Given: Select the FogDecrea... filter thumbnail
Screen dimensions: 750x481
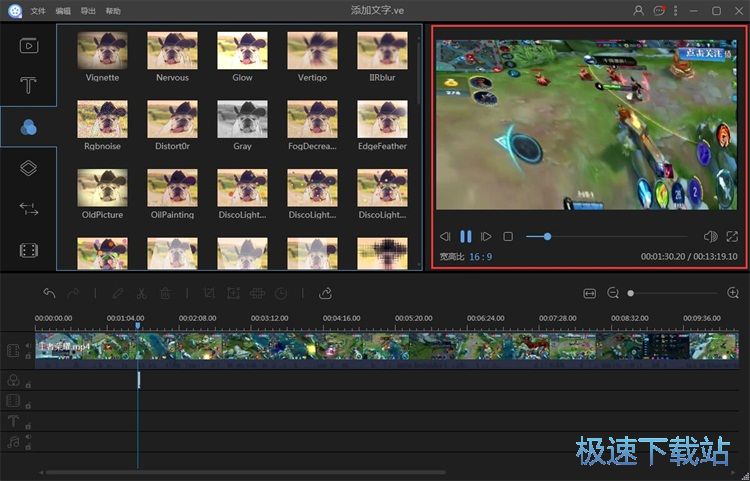Looking at the screenshot, I should tap(312, 119).
